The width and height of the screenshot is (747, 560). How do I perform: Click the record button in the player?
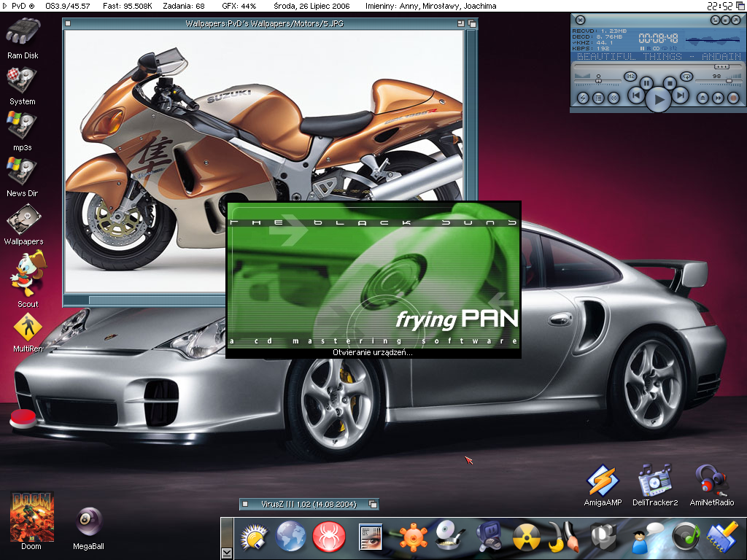733,98
